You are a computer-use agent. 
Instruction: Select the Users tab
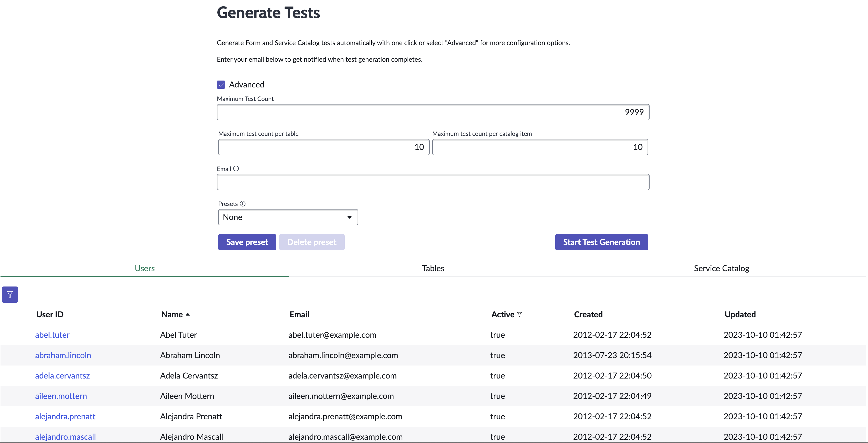coord(145,268)
